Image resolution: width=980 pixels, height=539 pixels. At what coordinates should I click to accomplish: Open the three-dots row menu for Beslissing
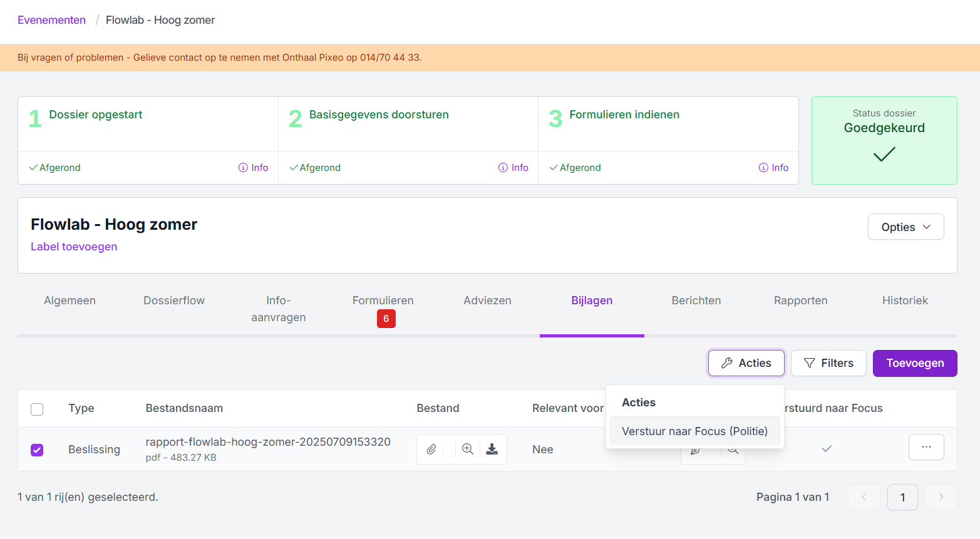(x=926, y=448)
